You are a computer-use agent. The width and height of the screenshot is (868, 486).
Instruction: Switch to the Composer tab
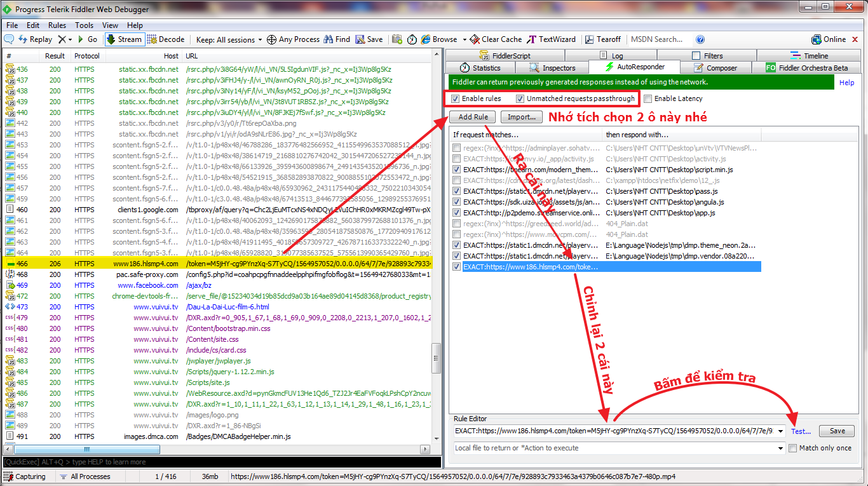coord(715,68)
